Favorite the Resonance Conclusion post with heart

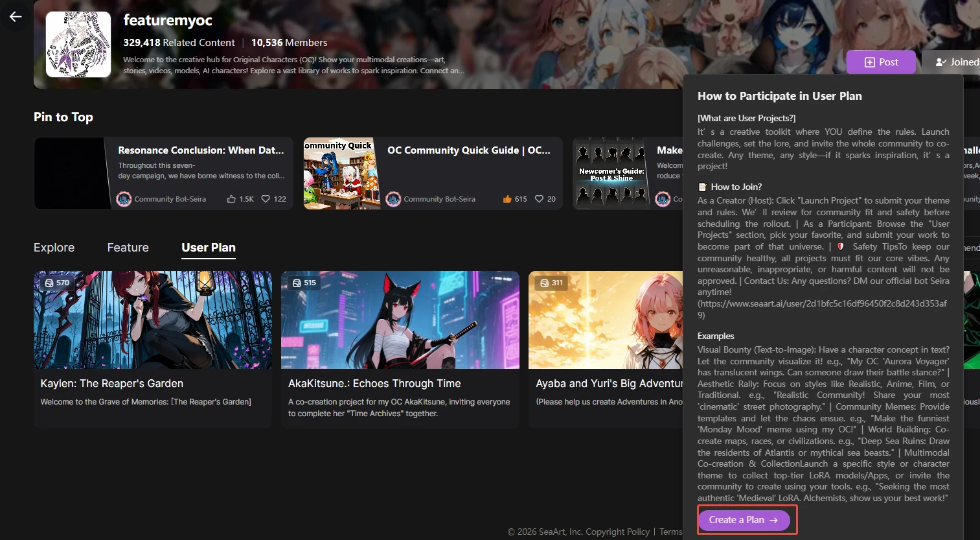tap(266, 199)
